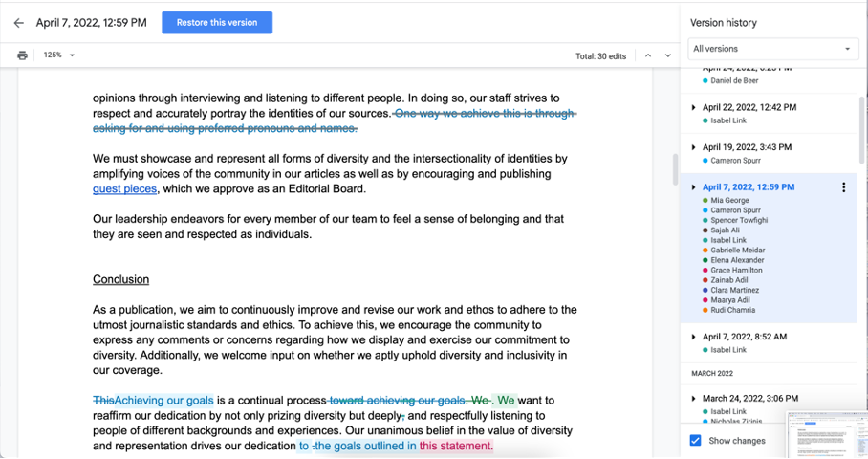Screen dimensions: 868x459
Task: Jump to previous edit with up chevron
Action: pos(648,55)
